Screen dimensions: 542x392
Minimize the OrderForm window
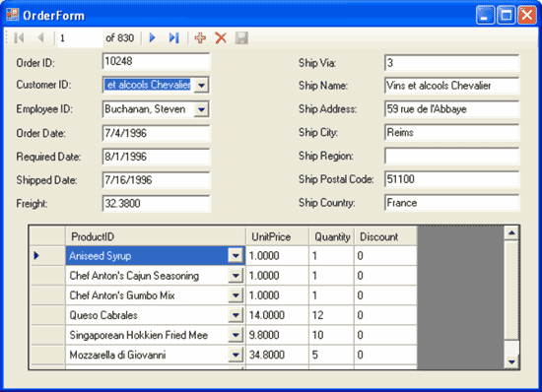coord(485,15)
